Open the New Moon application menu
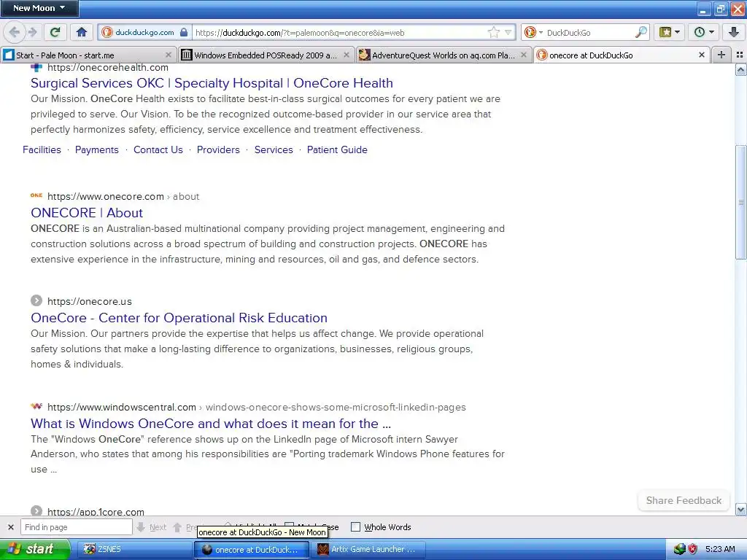747x560 pixels. [x=39, y=8]
